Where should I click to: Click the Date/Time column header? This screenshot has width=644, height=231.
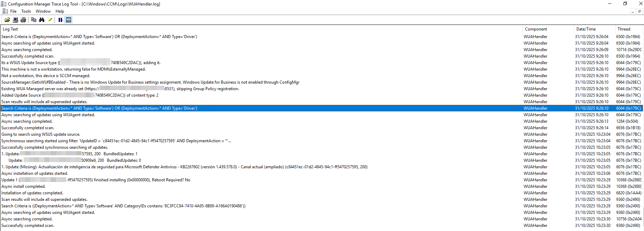point(586,29)
